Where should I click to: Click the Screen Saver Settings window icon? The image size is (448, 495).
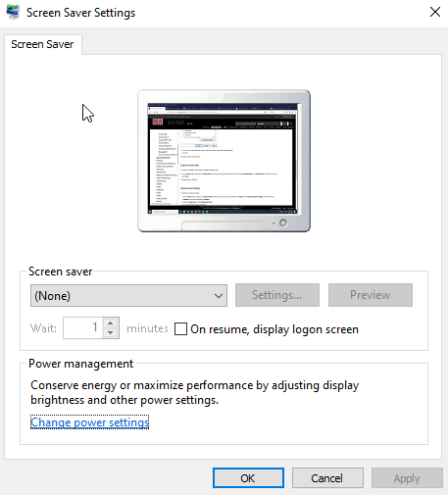tap(13, 12)
